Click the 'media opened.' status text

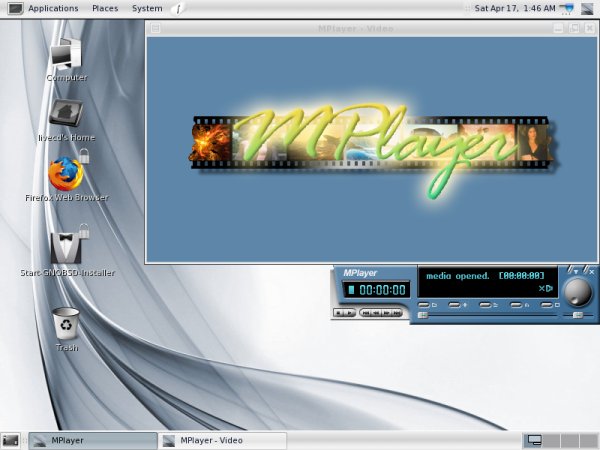click(x=458, y=276)
